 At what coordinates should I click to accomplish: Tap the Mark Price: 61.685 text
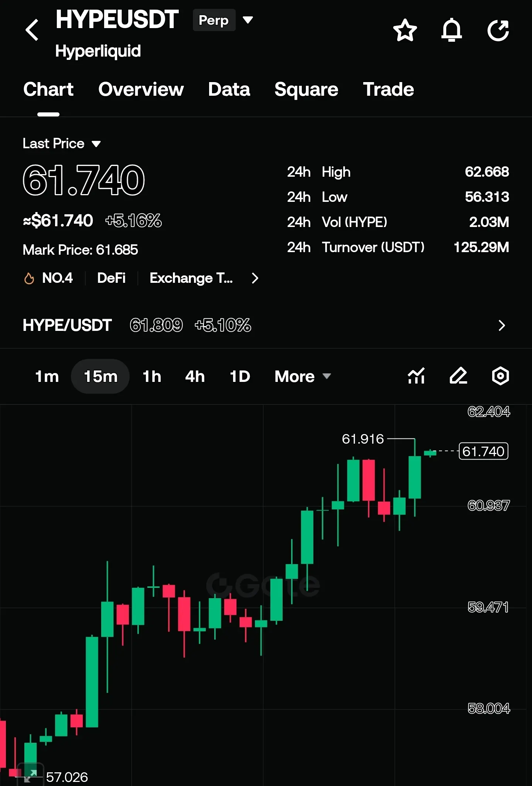(80, 250)
